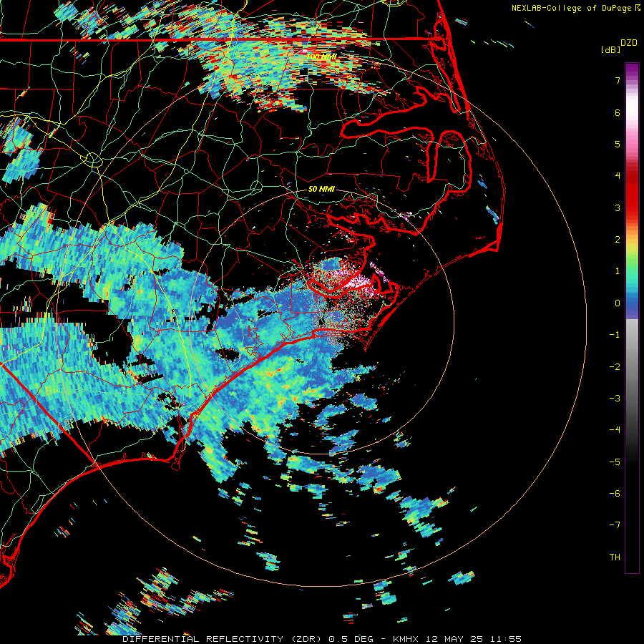The width and height of the screenshot is (644, 644).
Task: Click the [dB] unit label
Action: (x=611, y=49)
